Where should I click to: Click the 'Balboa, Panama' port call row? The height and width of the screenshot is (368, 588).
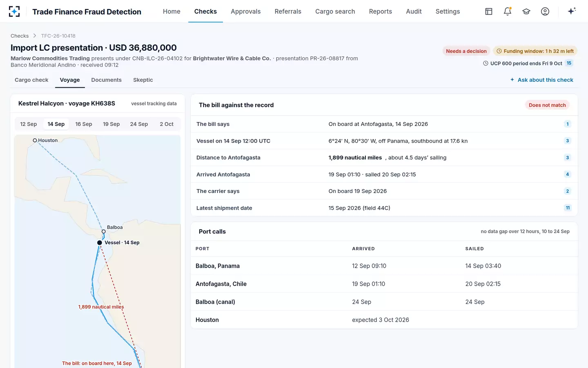[x=384, y=266]
